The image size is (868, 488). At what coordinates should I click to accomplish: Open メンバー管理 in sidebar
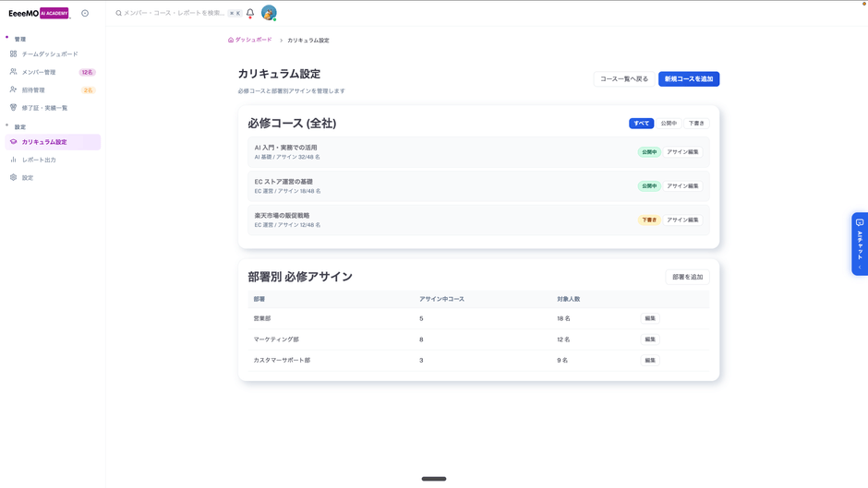pos(53,72)
